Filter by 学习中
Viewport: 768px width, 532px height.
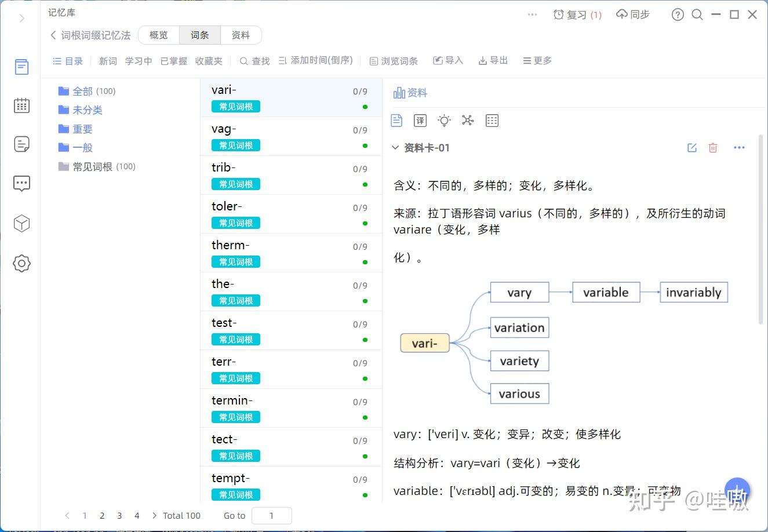pos(139,61)
